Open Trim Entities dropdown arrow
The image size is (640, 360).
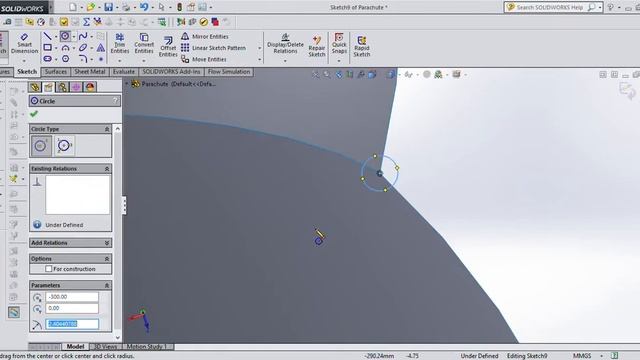coord(120,61)
